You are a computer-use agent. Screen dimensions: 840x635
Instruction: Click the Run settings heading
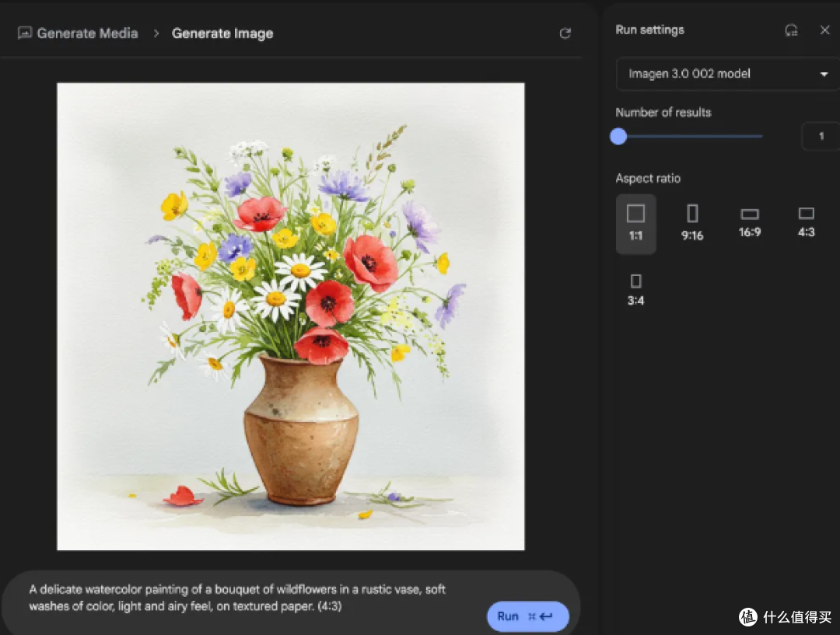tap(649, 30)
